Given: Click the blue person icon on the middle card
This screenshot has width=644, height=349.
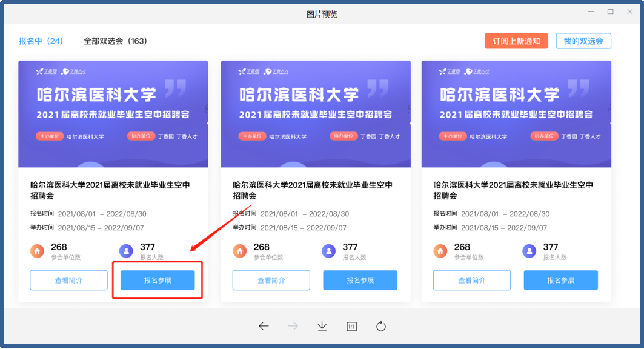Looking at the screenshot, I should tap(328, 250).
